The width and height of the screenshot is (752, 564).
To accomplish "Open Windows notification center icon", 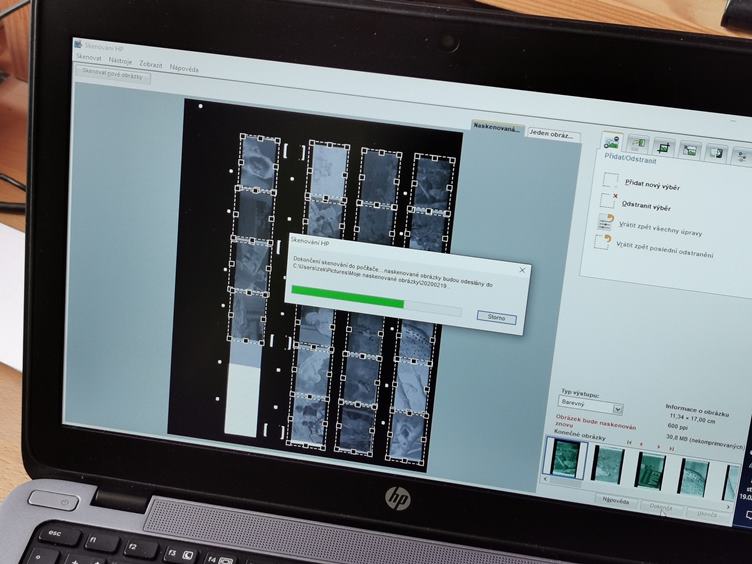I will tap(749, 516).
